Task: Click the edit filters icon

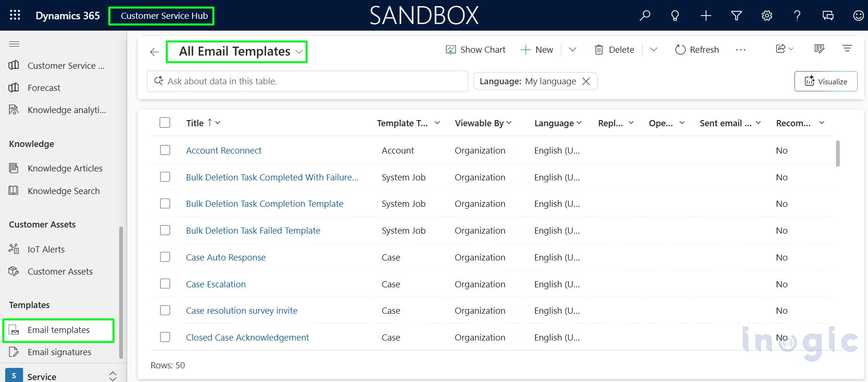Action: pyautogui.click(x=847, y=49)
